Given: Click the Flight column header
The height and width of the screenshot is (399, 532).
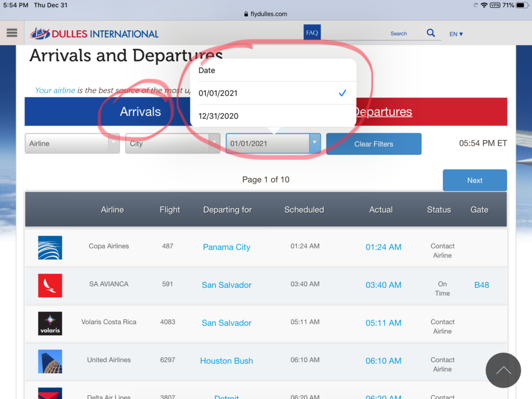Looking at the screenshot, I should (170, 210).
